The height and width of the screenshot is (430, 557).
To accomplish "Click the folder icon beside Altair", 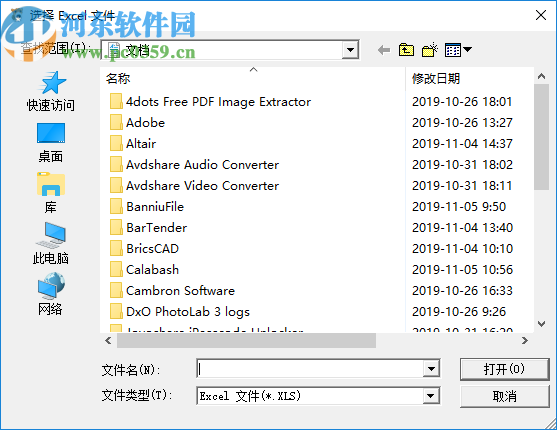I will point(116,144).
